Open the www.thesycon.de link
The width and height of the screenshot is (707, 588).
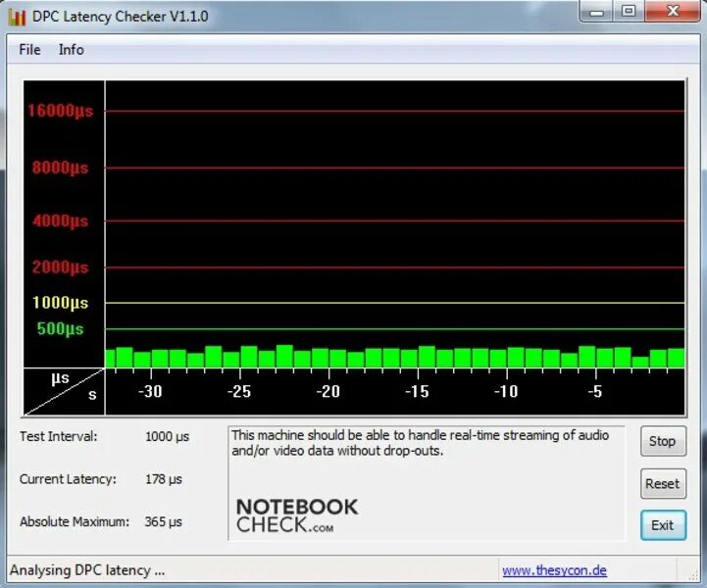coord(554,570)
